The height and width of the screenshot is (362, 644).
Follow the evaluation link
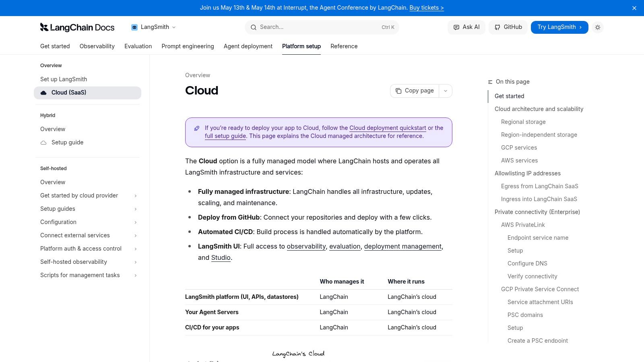[x=345, y=246]
